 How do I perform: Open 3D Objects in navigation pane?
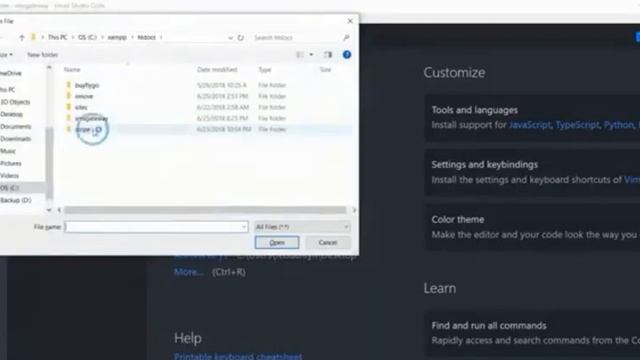pos(15,102)
